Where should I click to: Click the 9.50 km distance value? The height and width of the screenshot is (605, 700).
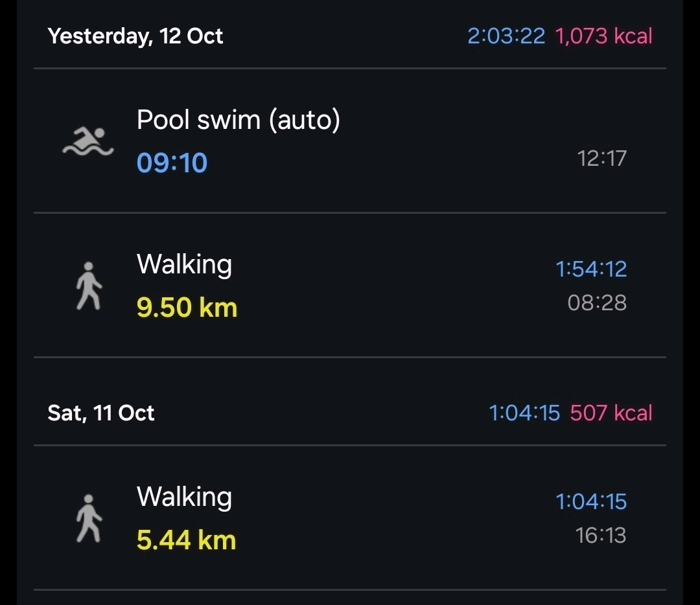(187, 307)
